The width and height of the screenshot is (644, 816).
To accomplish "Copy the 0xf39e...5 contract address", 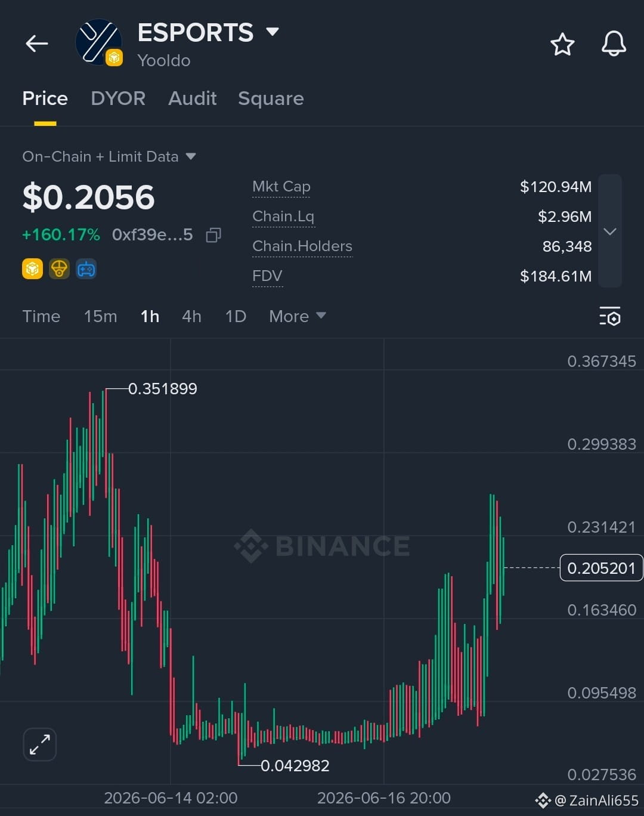I will click(213, 235).
